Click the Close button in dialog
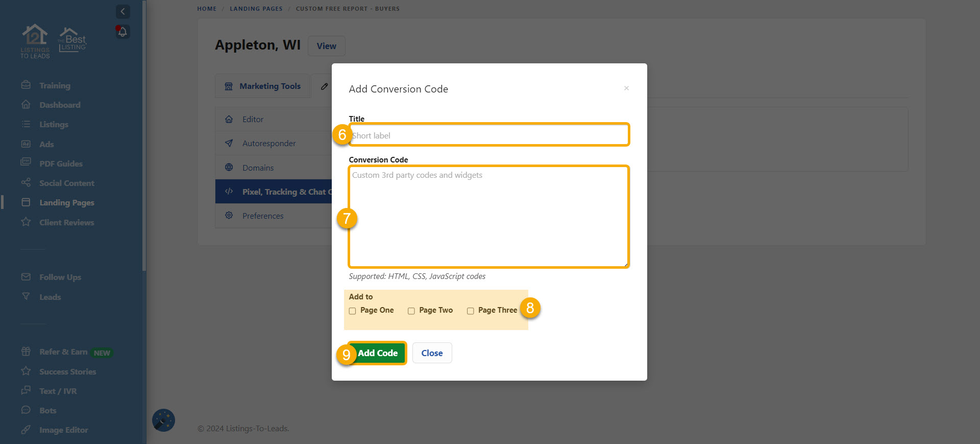Screen dimensions: 980x444 click(432, 353)
